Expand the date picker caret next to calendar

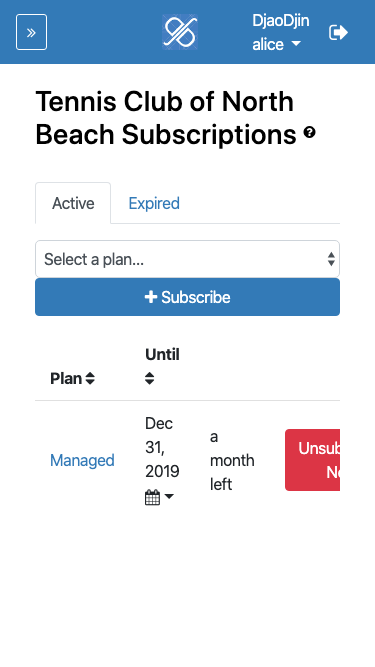click(169, 496)
